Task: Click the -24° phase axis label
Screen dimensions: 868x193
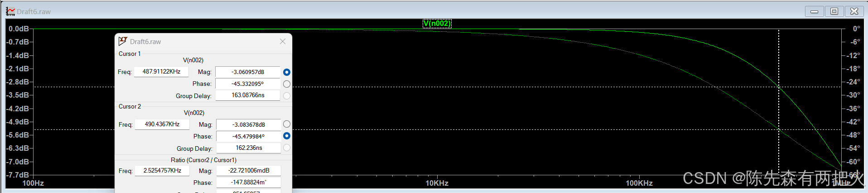Action: (x=854, y=82)
